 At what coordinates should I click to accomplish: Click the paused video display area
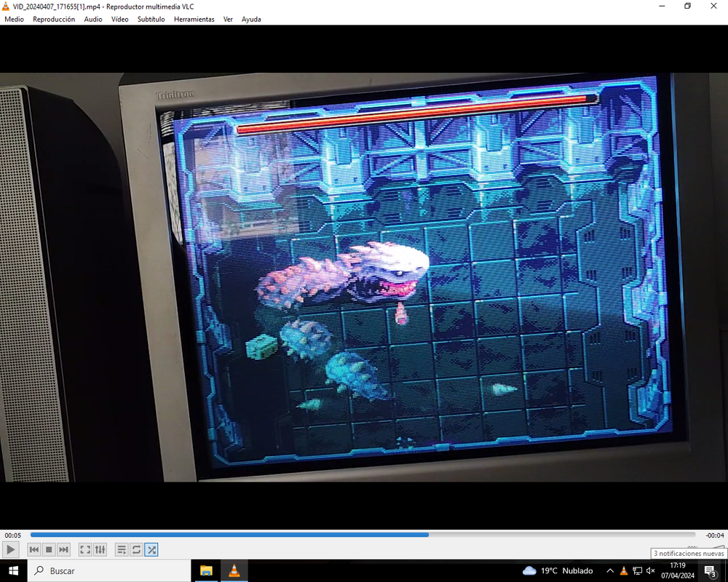click(364, 277)
